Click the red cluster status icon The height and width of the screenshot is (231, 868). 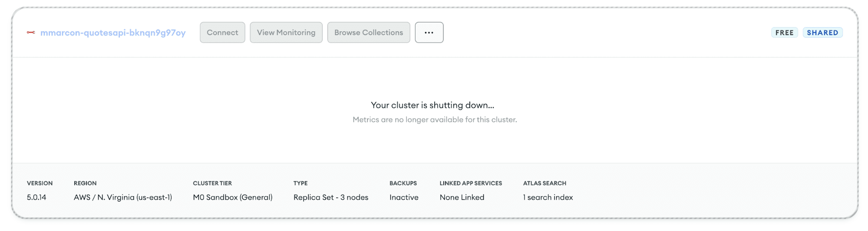31,33
